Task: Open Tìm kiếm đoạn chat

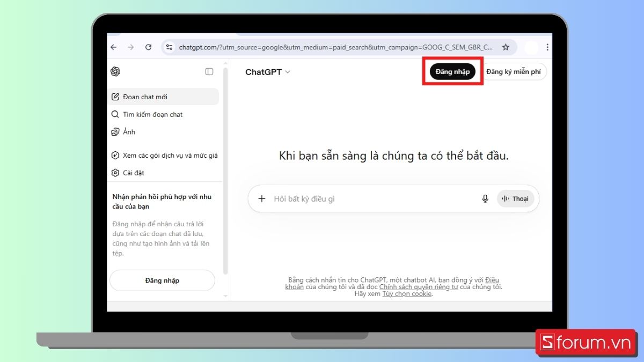Action: (163, 114)
